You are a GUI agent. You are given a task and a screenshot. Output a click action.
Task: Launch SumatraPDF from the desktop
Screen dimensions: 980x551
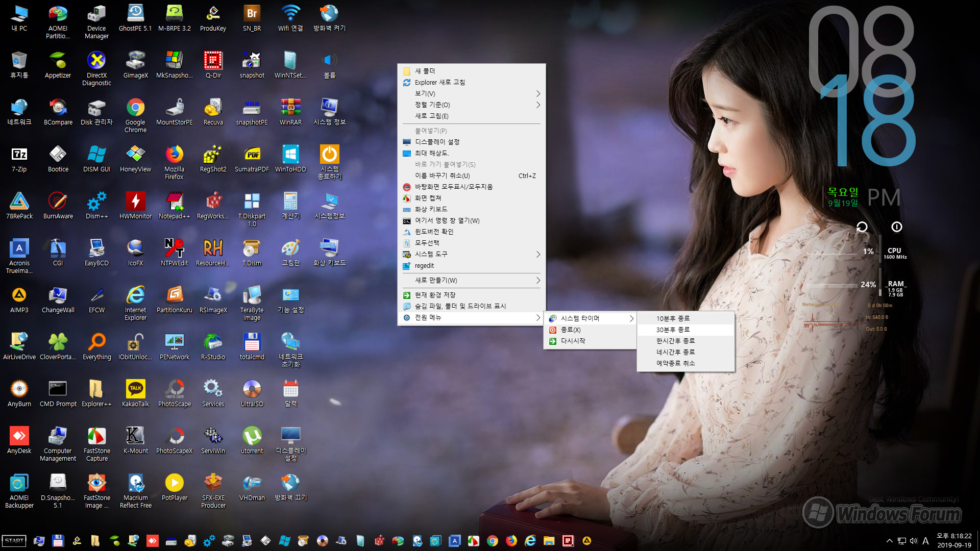pos(252,159)
